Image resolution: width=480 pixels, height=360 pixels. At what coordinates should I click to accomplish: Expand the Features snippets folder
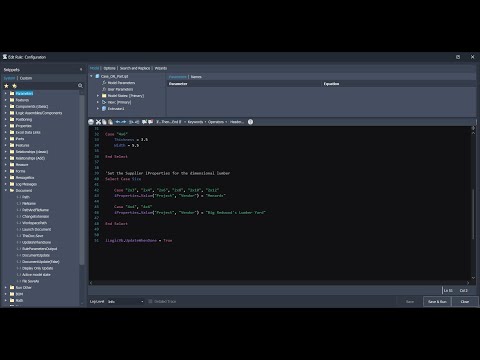point(6,100)
